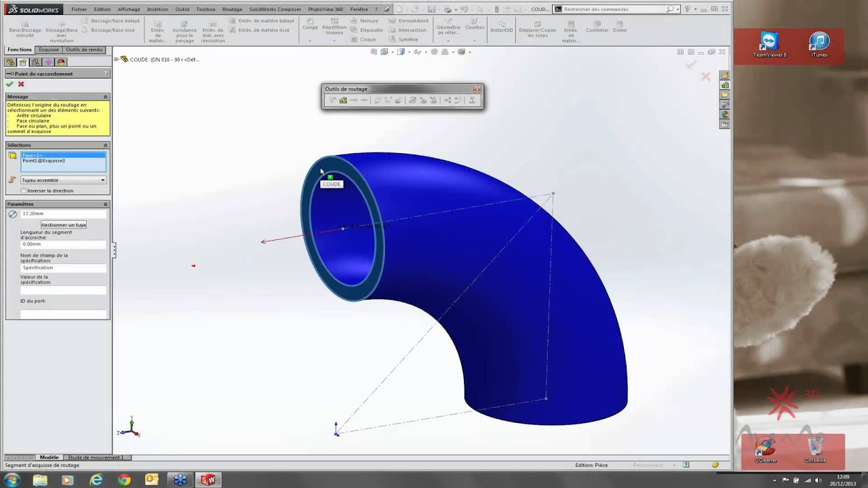Open the Design Library task pane icon
The height and width of the screenshot is (488, 868).
pos(725,85)
